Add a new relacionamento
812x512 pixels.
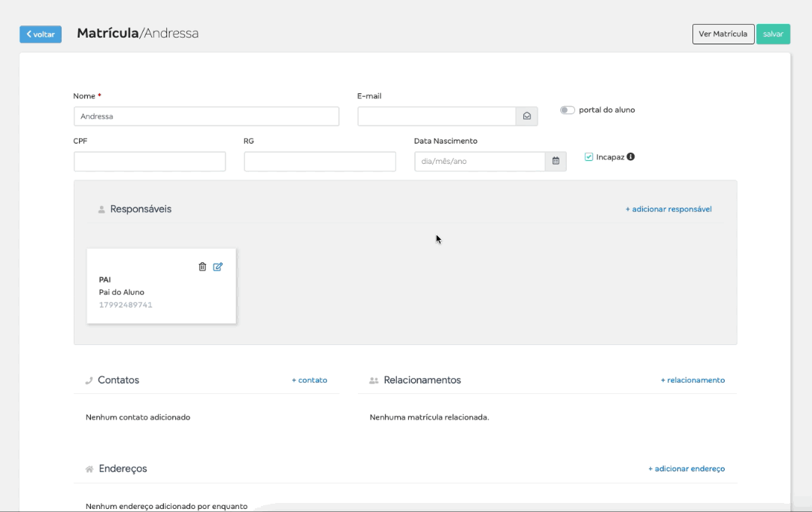pos(692,380)
